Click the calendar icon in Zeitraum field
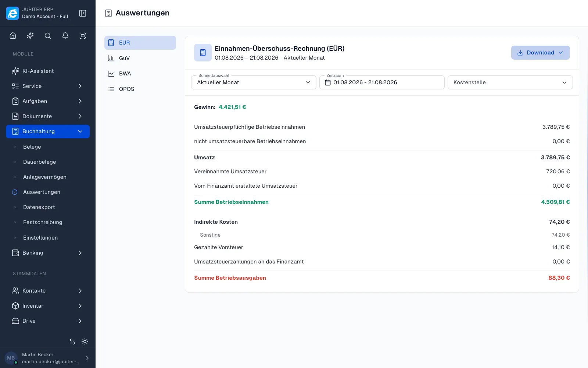Viewport: 588px width, 368px height. (x=328, y=82)
